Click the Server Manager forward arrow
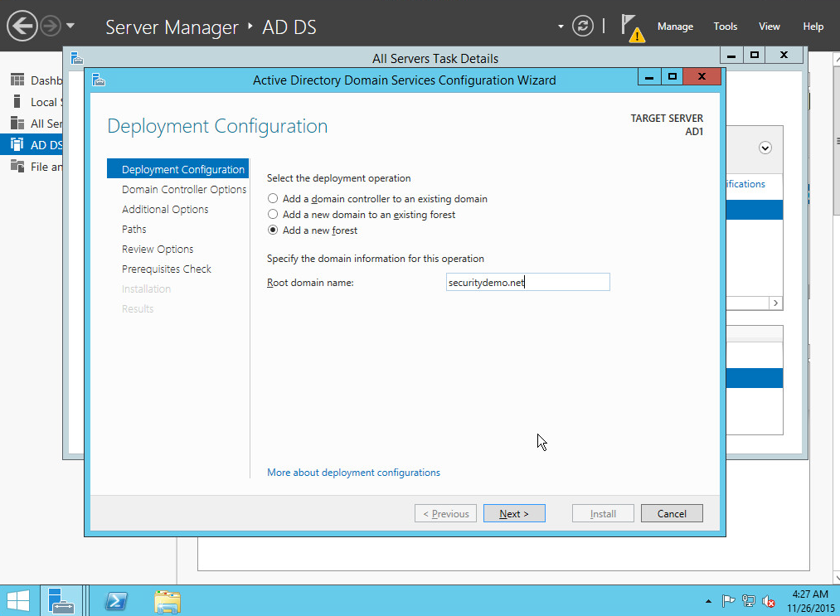 (51, 26)
